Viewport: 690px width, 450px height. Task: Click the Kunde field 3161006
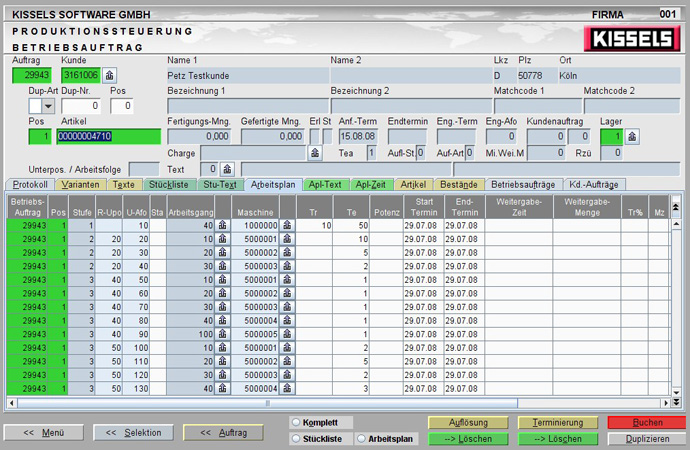click(81, 75)
